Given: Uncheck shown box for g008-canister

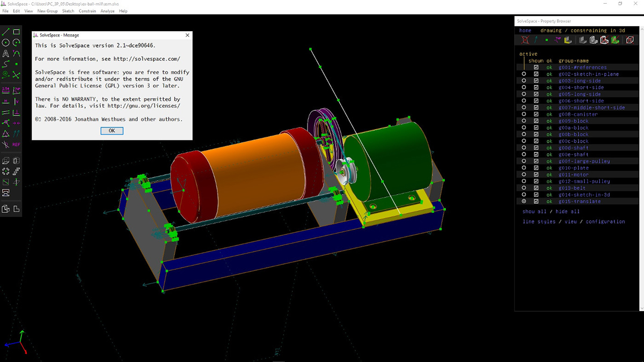Looking at the screenshot, I should pos(536,114).
